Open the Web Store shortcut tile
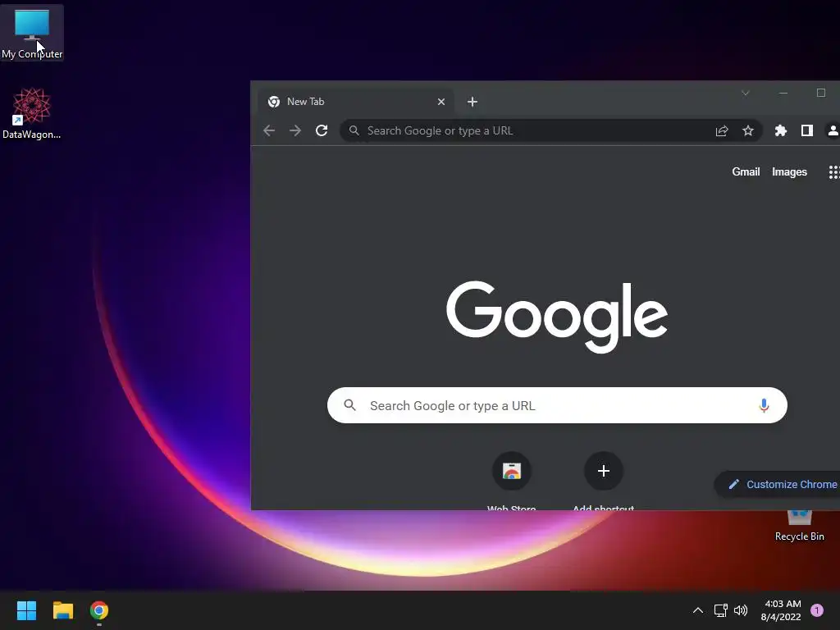The image size is (840, 630). click(x=512, y=480)
